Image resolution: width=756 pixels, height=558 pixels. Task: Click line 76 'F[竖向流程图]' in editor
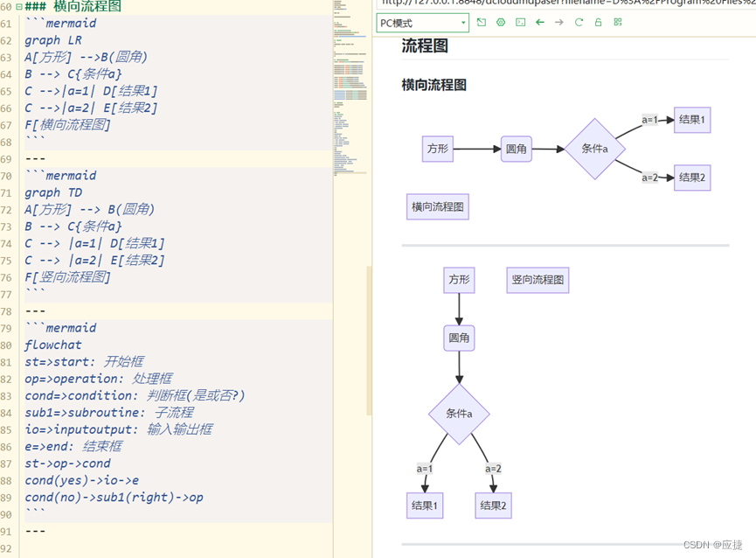[x=67, y=277]
